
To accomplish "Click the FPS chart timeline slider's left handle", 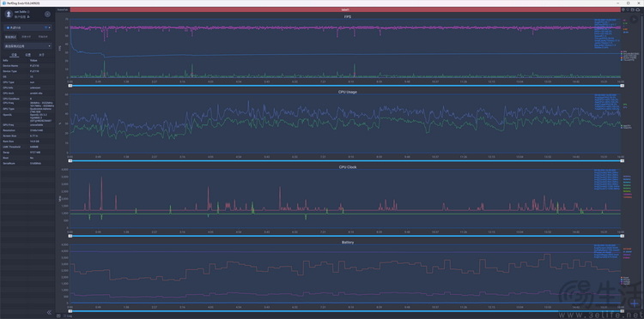I will 70,86.
